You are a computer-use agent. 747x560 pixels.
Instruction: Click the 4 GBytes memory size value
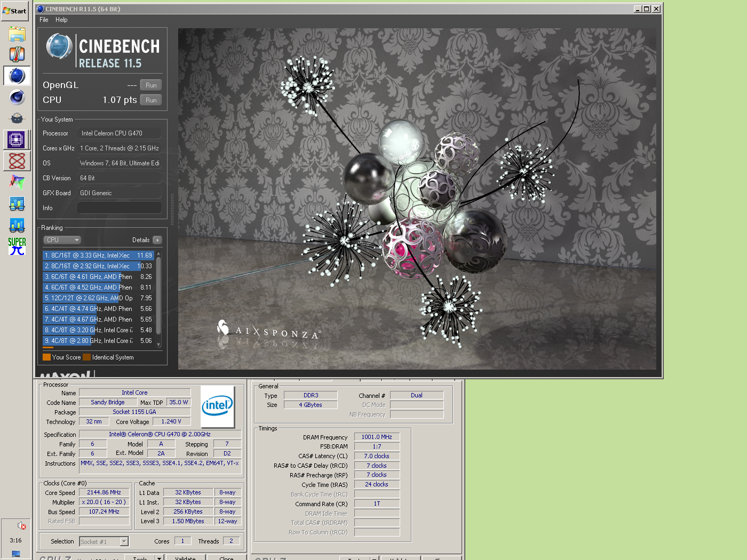(x=311, y=405)
